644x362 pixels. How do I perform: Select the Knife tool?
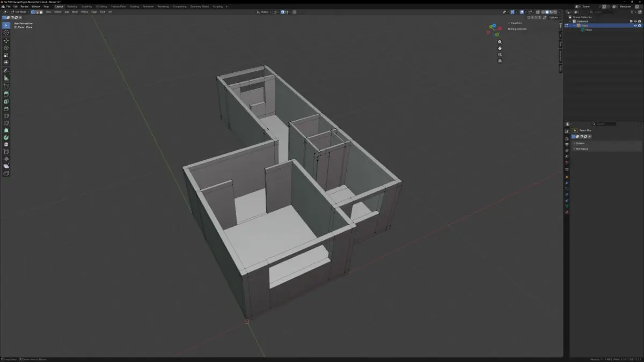6,123
